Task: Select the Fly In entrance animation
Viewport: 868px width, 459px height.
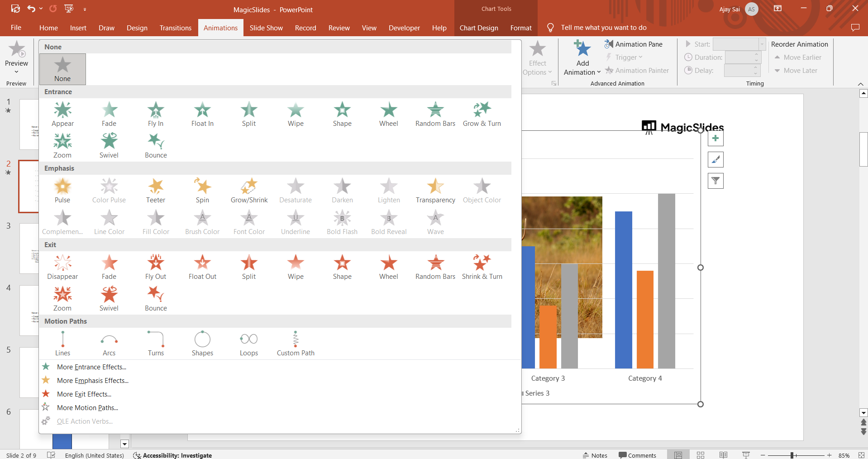Action: click(x=155, y=114)
